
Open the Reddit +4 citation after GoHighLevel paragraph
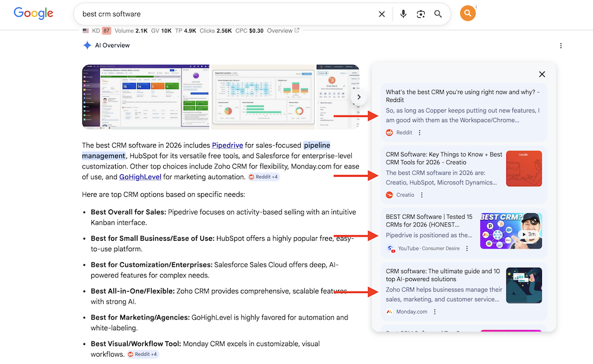coord(264,177)
